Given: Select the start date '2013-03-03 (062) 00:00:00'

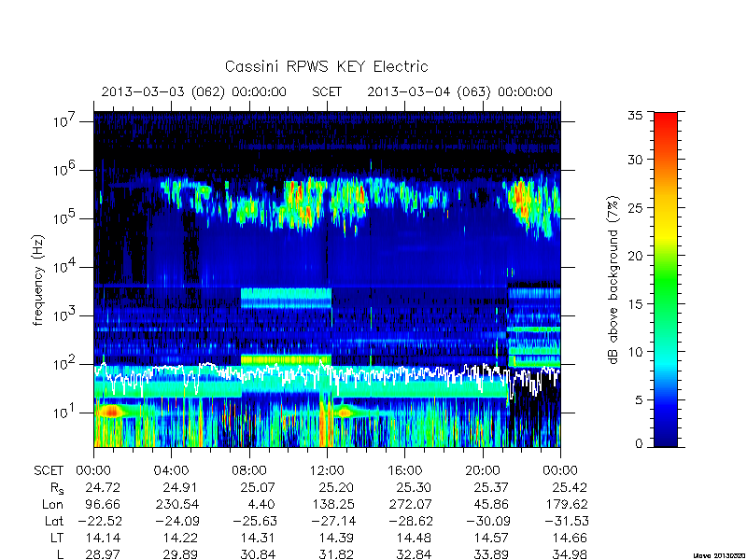Looking at the screenshot, I should (x=194, y=91).
